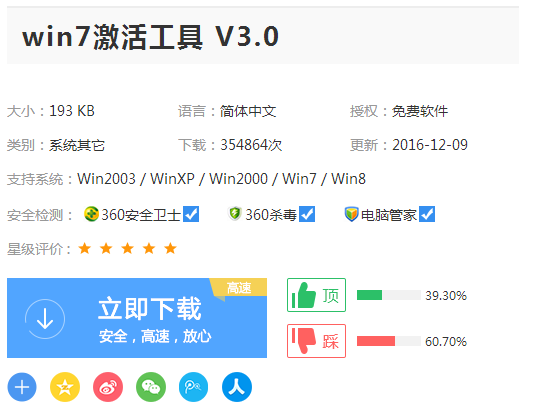Click the license value 免费软件
The width and height of the screenshot is (533, 412).
tap(420, 111)
